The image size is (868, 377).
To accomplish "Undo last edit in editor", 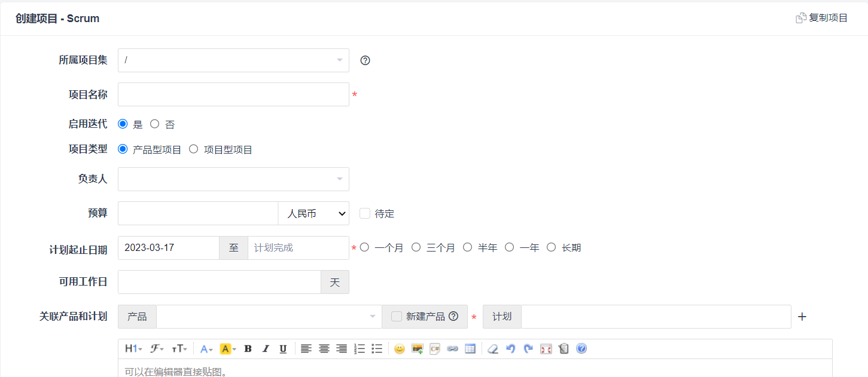I will pyautogui.click(x=510, y=349).
